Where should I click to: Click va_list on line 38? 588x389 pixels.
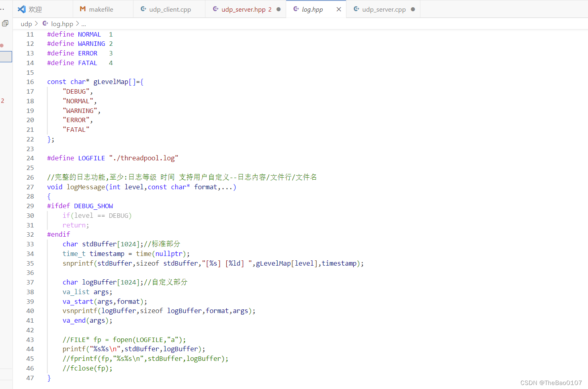76,292
